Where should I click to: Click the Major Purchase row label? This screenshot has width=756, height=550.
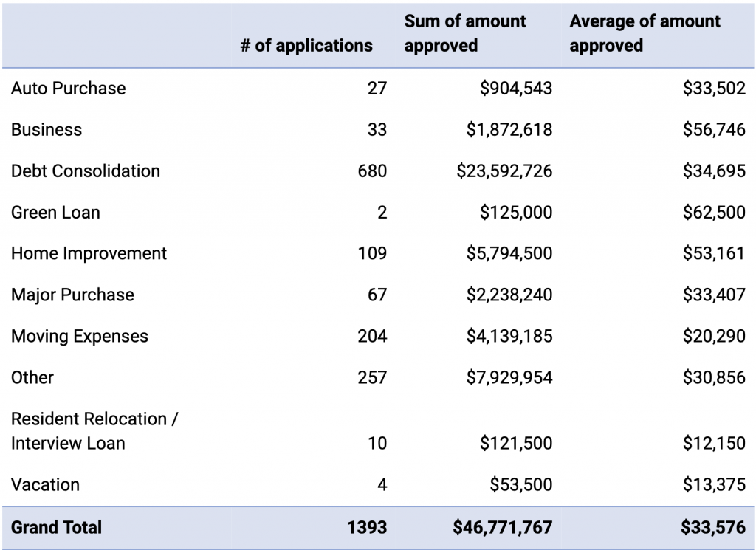[x=72, y=295]
